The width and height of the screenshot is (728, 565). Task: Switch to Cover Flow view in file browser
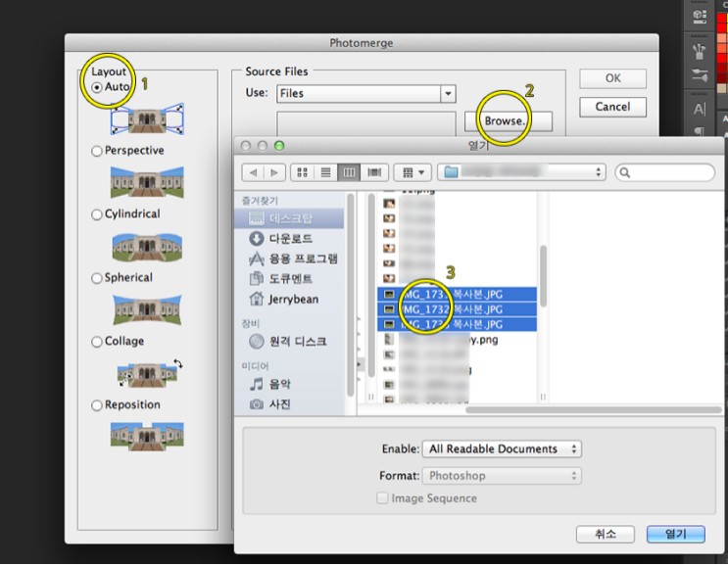[374, 172]
